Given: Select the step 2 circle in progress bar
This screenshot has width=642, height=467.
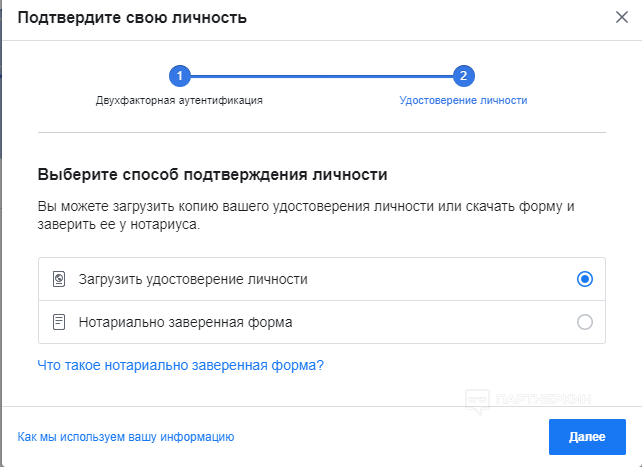Looking at the screenshot, I should (x=463, y=76).
